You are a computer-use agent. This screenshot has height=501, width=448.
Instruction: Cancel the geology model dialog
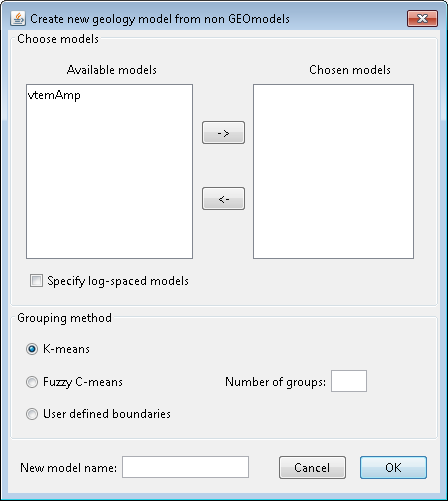point(312,468)
